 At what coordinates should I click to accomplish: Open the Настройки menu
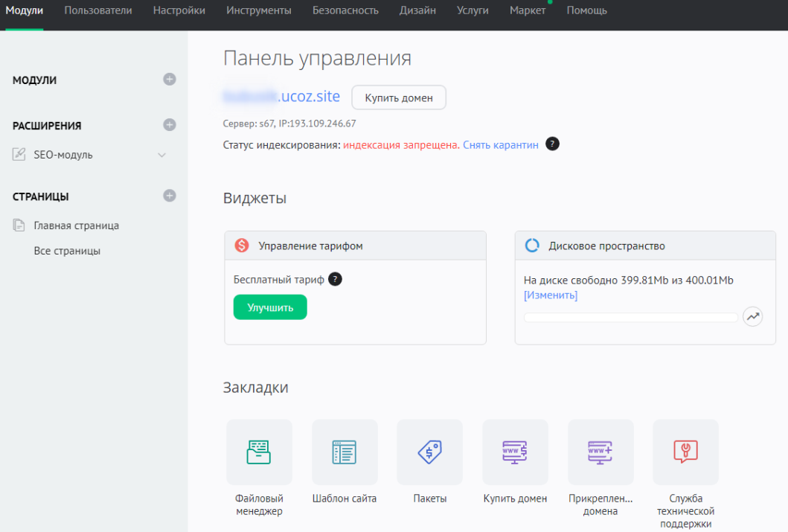click(179, 10)
